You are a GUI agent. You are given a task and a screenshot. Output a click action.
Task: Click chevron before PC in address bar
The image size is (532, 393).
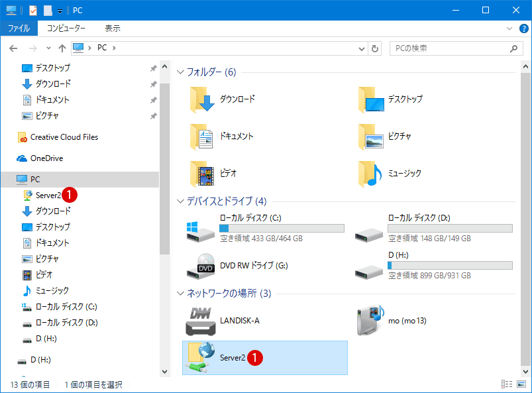[x=89, y=48]
